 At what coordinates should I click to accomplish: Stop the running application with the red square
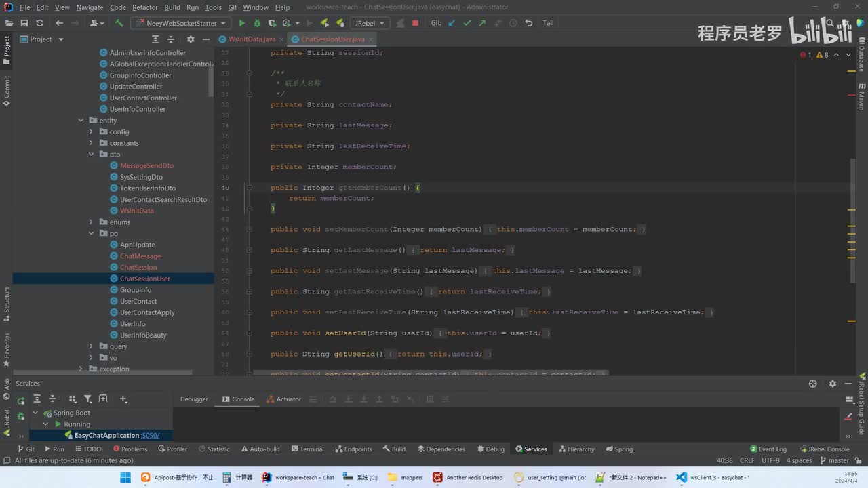[415, 23]
